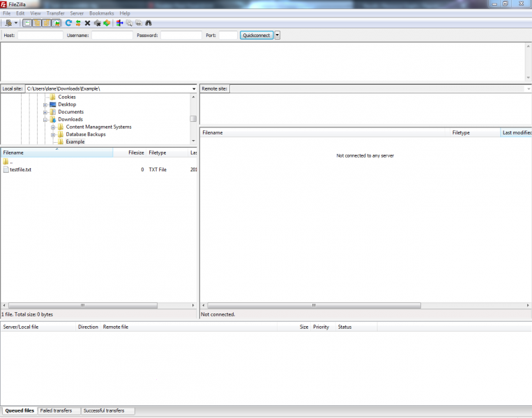Select Downloads folder in tree

pos(70,119)
